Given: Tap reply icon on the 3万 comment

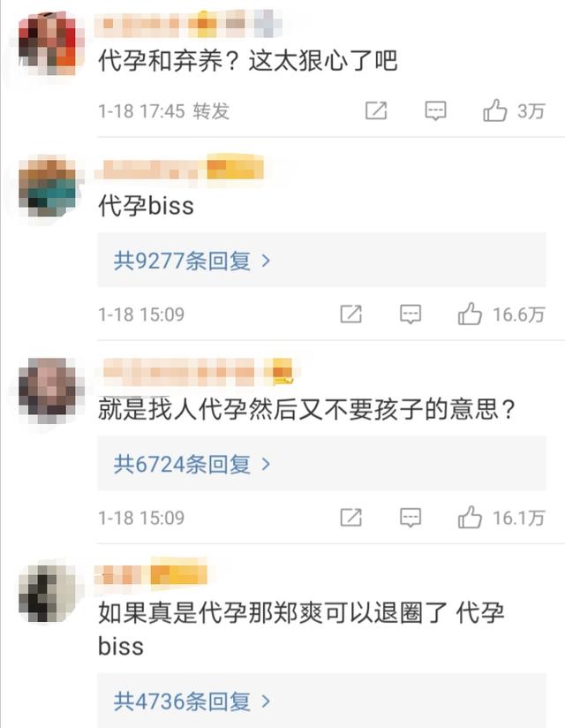Looking at the screenshot, I should (x=435, y=111).
